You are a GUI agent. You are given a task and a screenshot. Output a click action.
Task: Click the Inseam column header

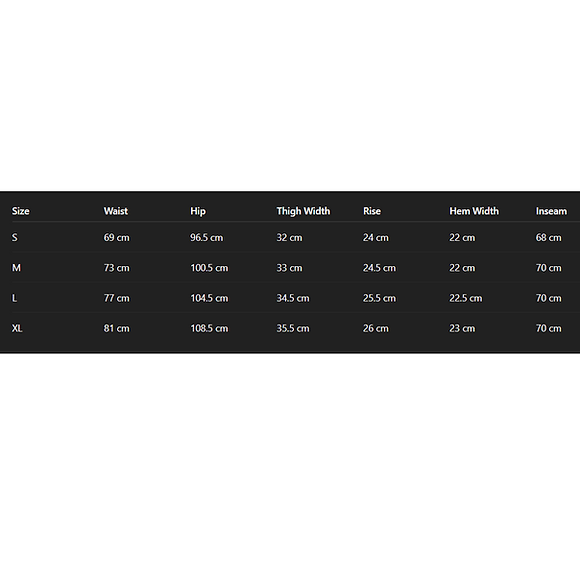coord(551,211)
